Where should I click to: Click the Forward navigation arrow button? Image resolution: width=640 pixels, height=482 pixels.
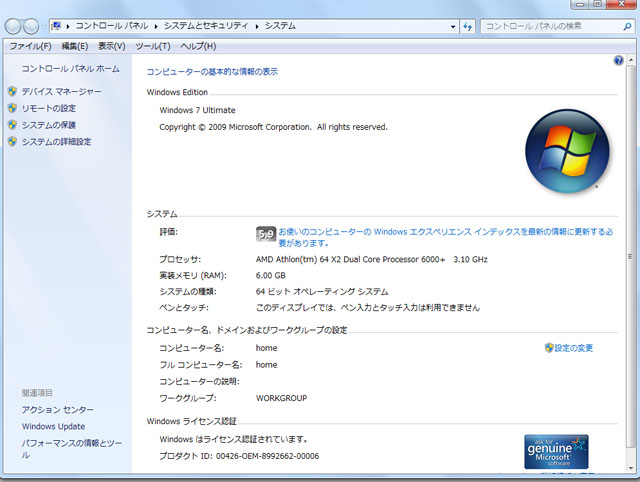pyautogui.click(x=31, y=27)
